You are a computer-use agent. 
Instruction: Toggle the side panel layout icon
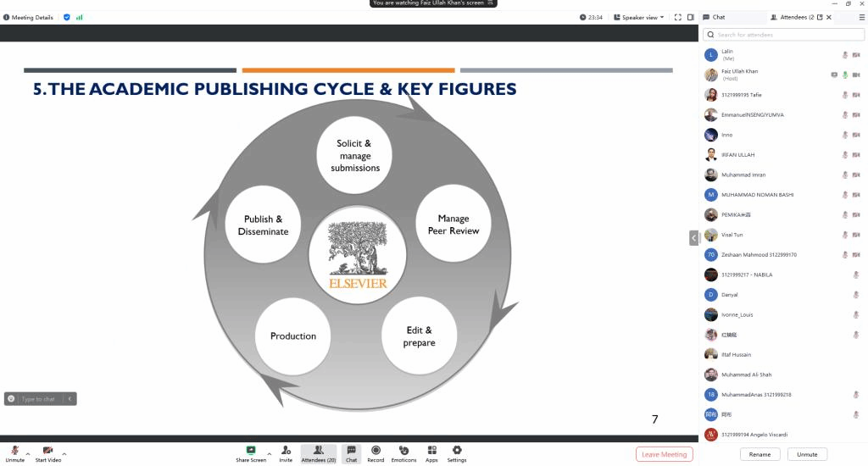pyautogui.click(x=690, y=17)
